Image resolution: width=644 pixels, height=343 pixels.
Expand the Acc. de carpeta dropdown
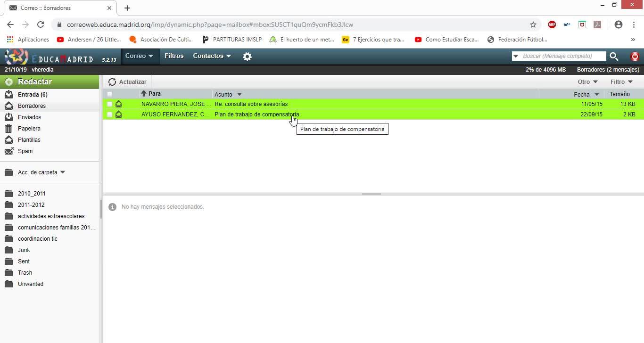click(41, 172)
